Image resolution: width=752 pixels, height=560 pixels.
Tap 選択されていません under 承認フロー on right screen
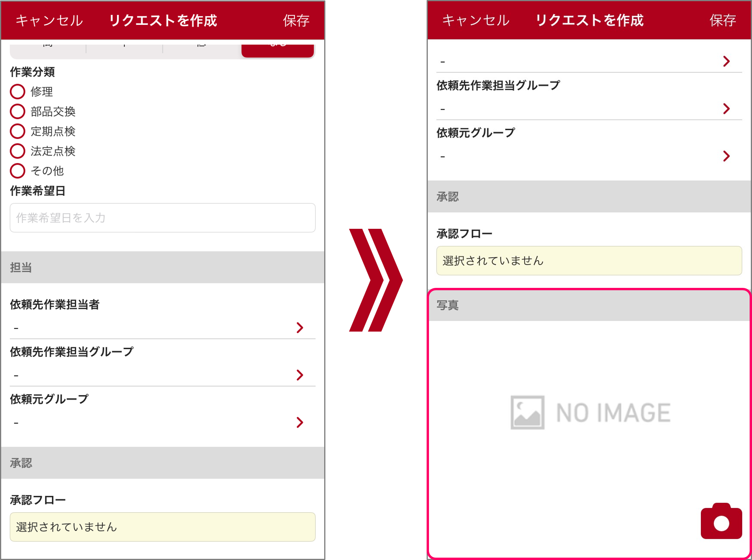[x=589, y=261]
